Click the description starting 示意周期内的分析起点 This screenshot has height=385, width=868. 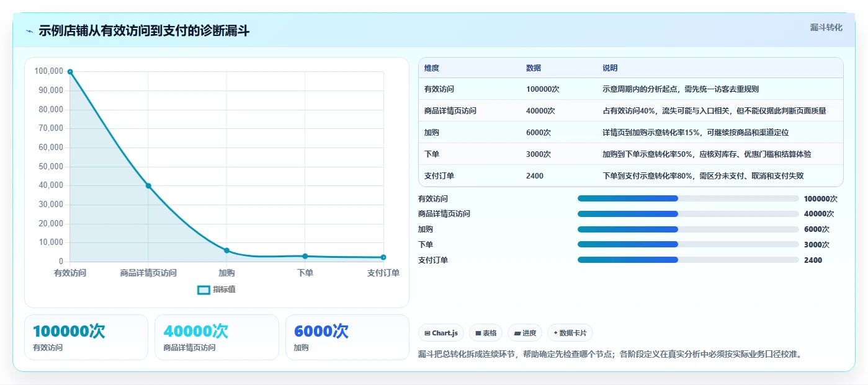click(x=681, y=89)
